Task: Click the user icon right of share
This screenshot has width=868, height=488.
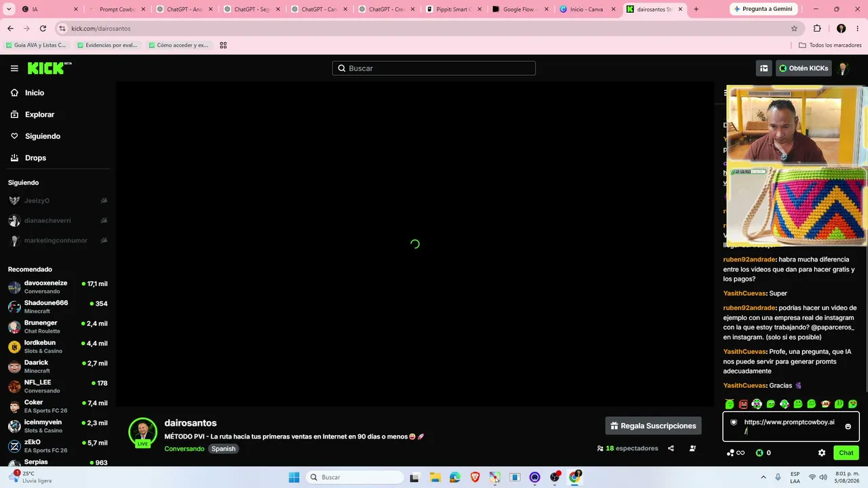Action: [692, 448]
